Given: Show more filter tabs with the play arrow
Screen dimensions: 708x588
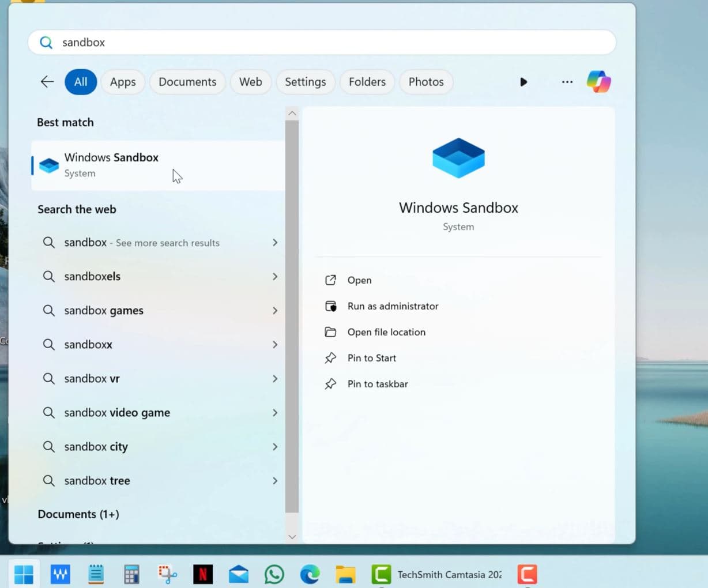Looking at the screenshot, I should click(524, 82).
